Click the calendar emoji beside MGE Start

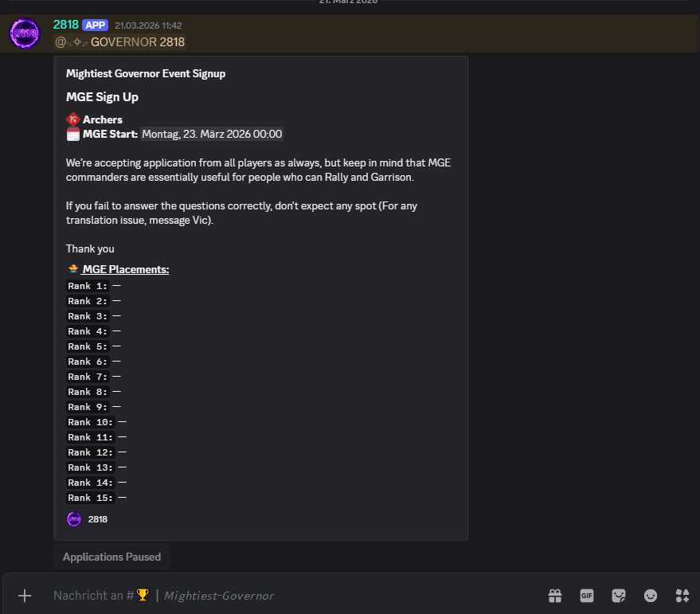click(73, 134)
